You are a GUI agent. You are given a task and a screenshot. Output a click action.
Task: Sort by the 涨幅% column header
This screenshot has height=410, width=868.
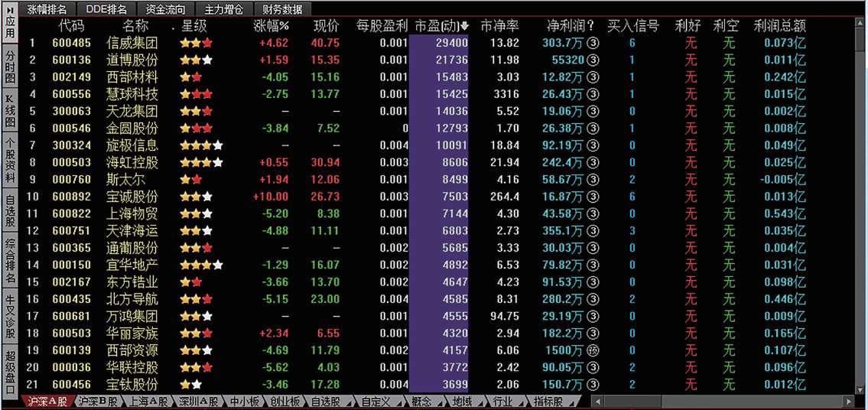point(271,26)
